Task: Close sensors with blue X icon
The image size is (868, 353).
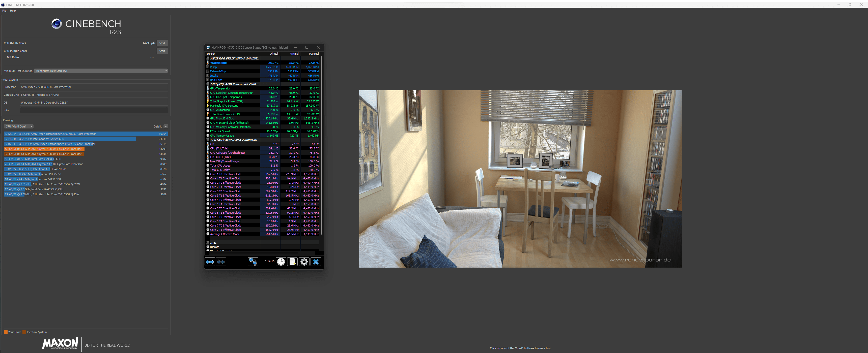Action: (316, 262)
